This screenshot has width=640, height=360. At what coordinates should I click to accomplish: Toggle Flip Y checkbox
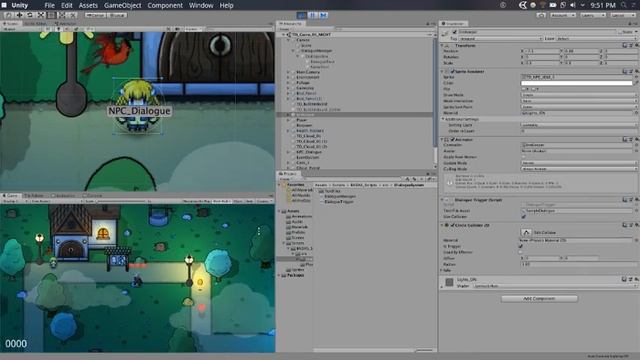[534, 89]
